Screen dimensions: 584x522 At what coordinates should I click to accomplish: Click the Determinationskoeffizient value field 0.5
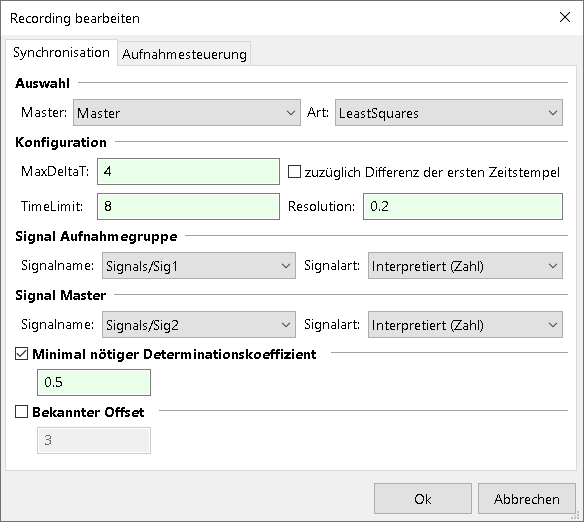94,382
